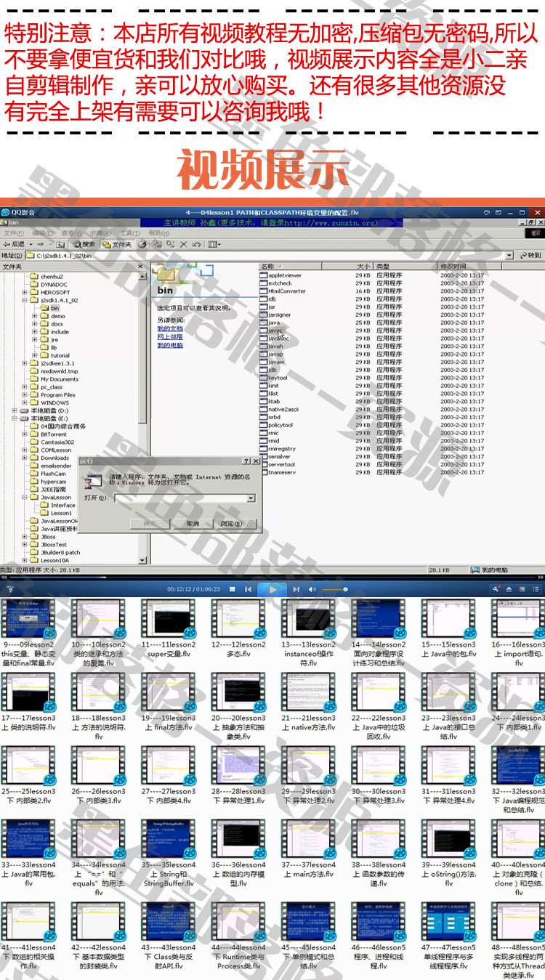
Task: Select My Documents folder in the tree
Action: tap(55, 379)
